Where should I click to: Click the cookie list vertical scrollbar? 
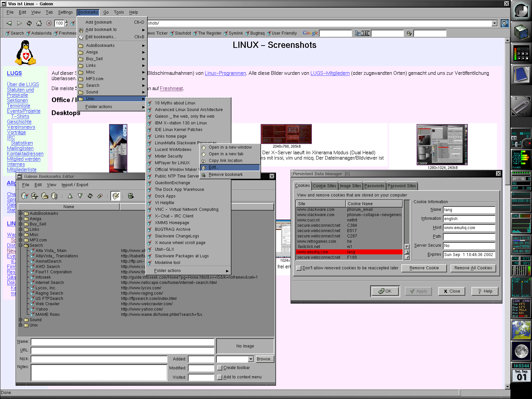(x=407, y=223)
